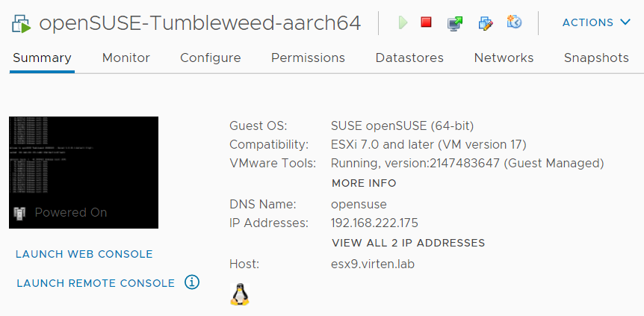Click LAUNCH WEB CONSOLE link
Viewport: 644px width, 316px height.
tap(84, 254)
